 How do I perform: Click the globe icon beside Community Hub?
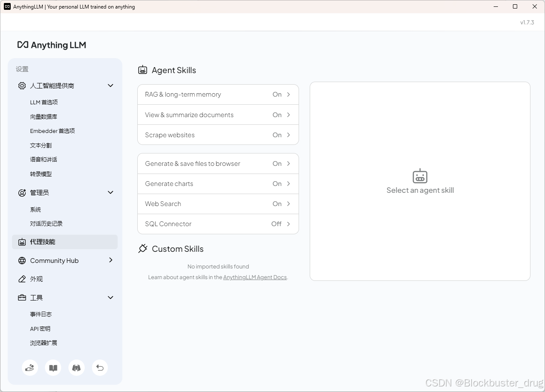pyautogui.click(x=22, y=261)
